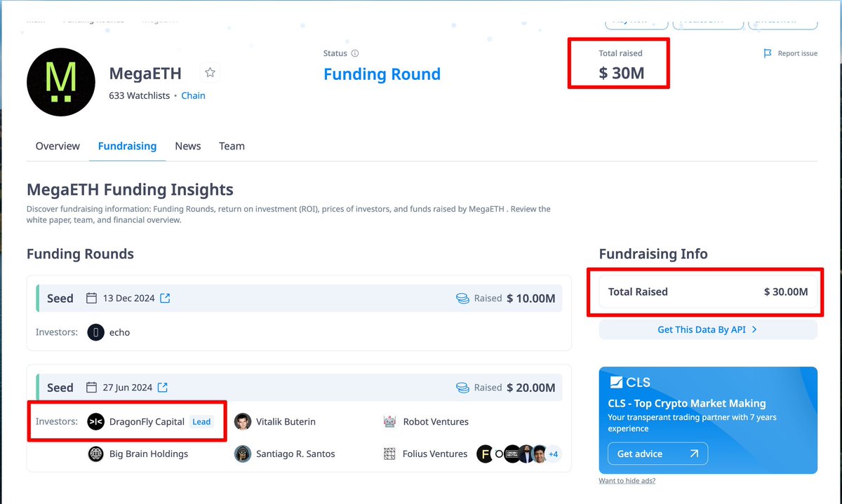Open the Vitalik Buterin investor link
This screenshot has width=842, height=504.
(286, 421)
